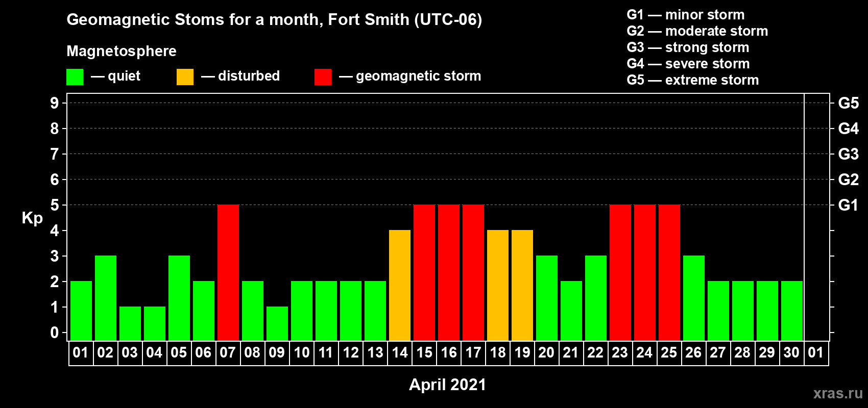Click the Kp value '9' on the axis

point(55,103)
